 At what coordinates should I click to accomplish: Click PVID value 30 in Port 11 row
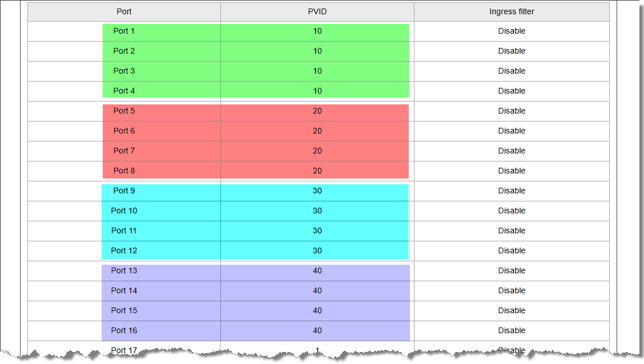point(317,231)
